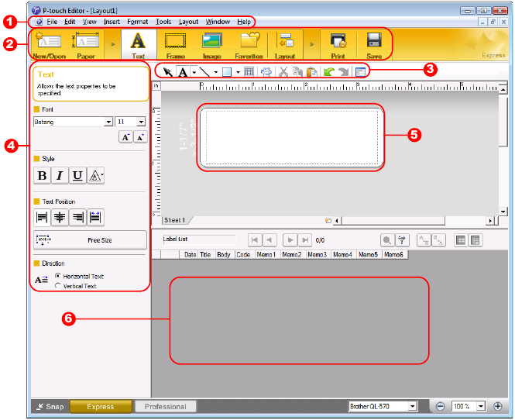The height and width of the screenshot is (420, 515).
Task: Open the 100 % zoom dropdown
Action: pyautogui.click(x=481, y=407)
